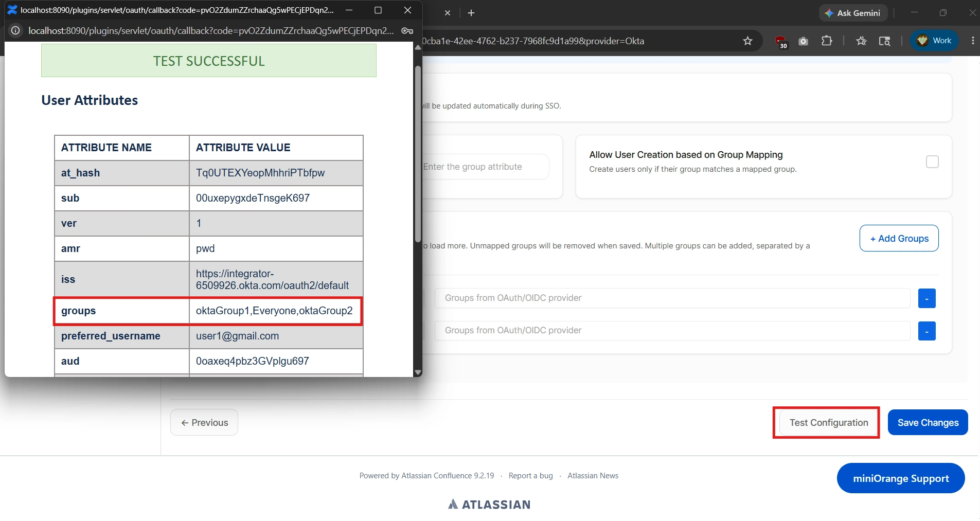Screen dimensions: 980x521
Task: Click the popup address bar URL
Action: coord(211,31)
